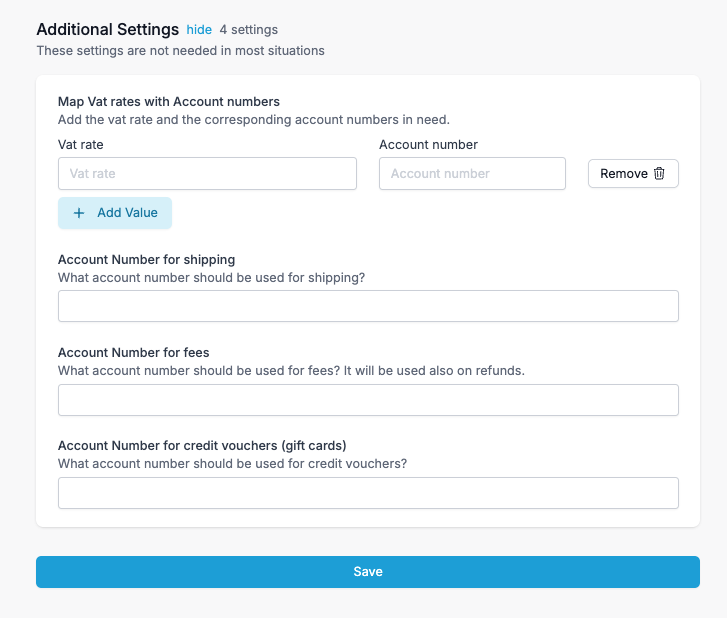Click the credit vouchers (gift cards) label
This screenshot has width=727, height=618.
(202, 446)
